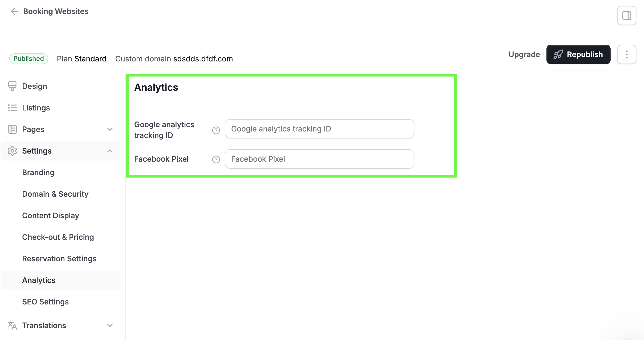
Task: Focus the Google analytics tracking ID field
Action: tap(319, 129)
